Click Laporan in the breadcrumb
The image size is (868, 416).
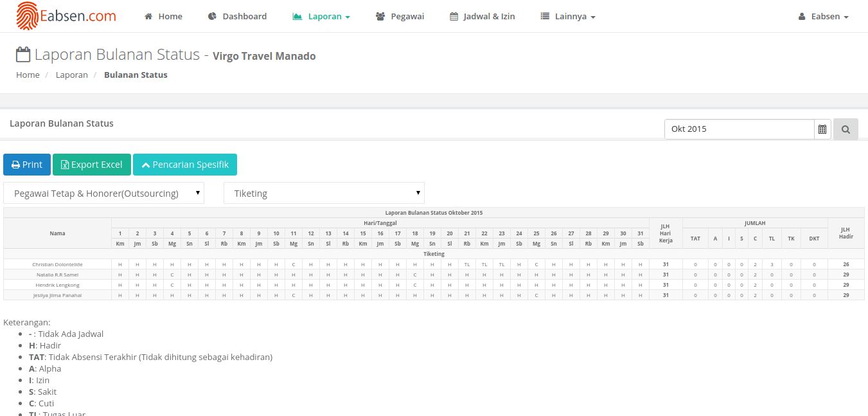71,75
